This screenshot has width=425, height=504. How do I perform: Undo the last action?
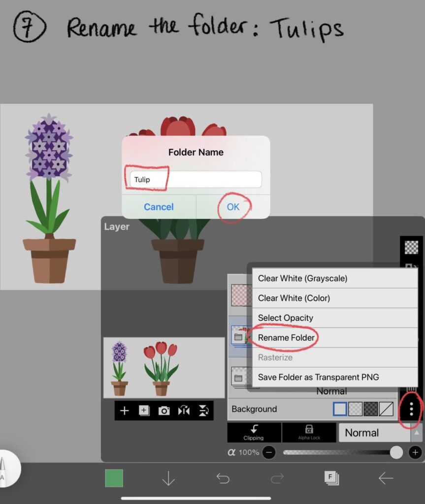tap(223, 478)
